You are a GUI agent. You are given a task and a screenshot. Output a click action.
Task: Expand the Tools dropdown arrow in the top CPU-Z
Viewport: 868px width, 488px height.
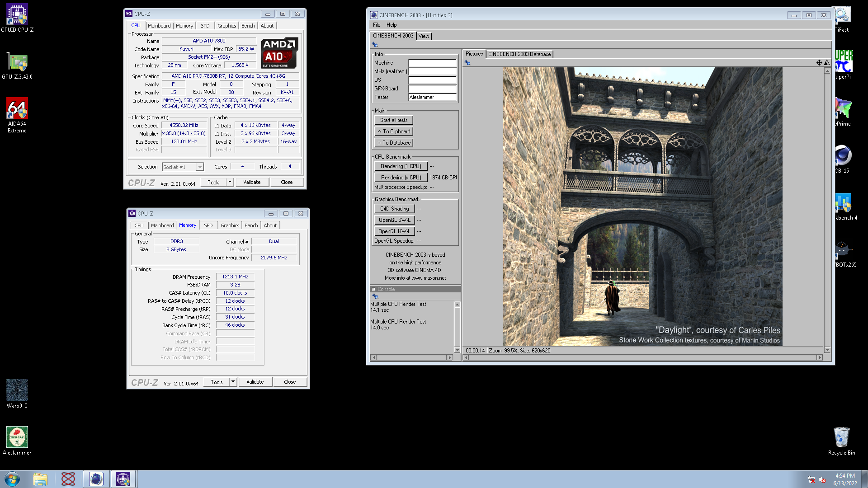(230, 182)
